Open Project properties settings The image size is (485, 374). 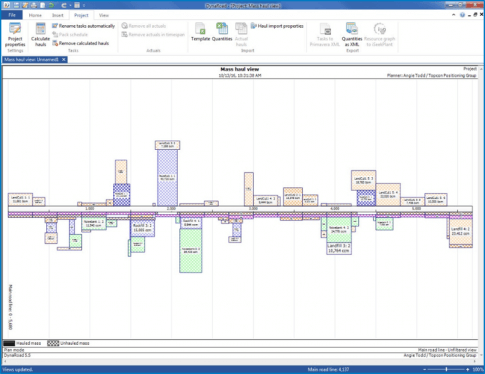15,35
